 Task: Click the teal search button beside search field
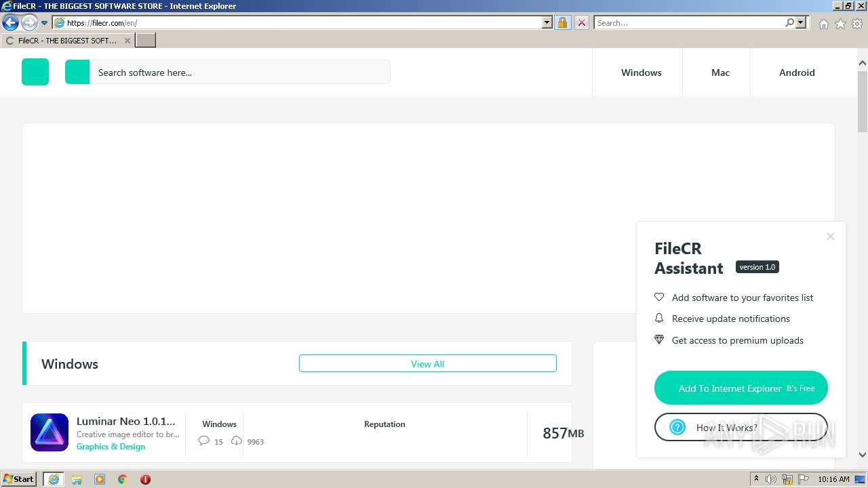77,72
